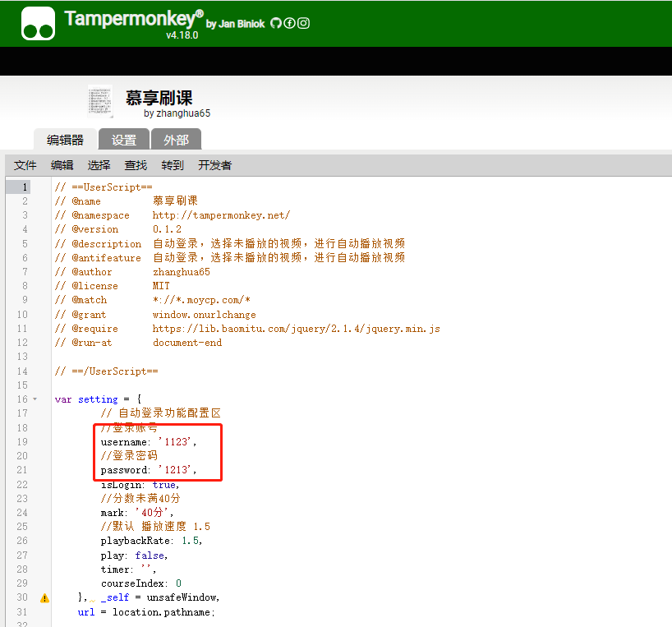Switch to the 外部 tab
Image resolution: width=672 pixels, height=627 pixels.
[176, 140]
